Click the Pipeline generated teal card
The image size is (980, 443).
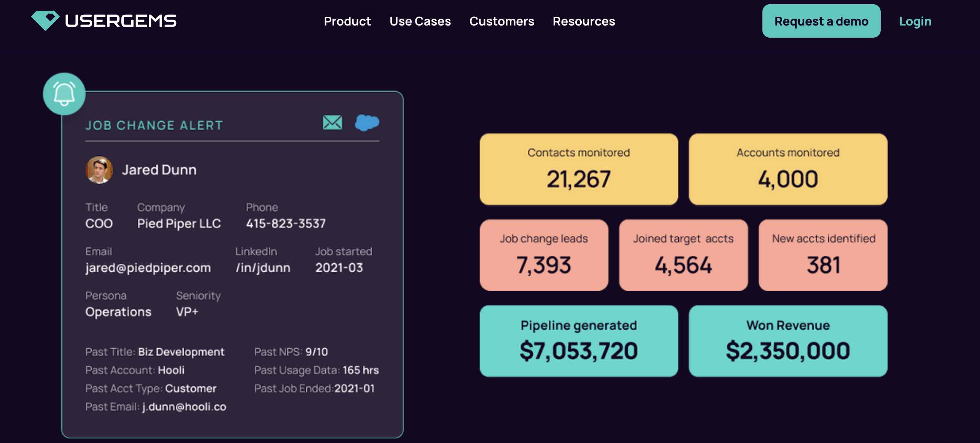(x=578, y=341)
